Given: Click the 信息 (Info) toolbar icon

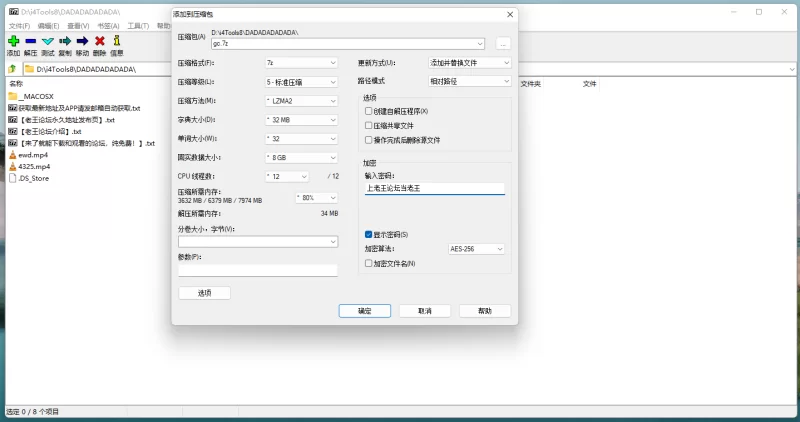Looking at the screenshot, I should pyautogui.click(x=117, y=41).
